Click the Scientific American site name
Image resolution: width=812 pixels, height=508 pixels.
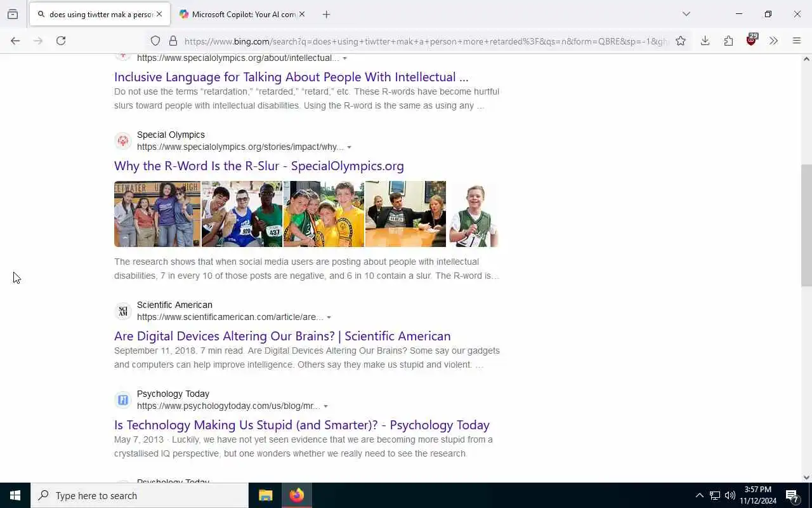point(174,305)
